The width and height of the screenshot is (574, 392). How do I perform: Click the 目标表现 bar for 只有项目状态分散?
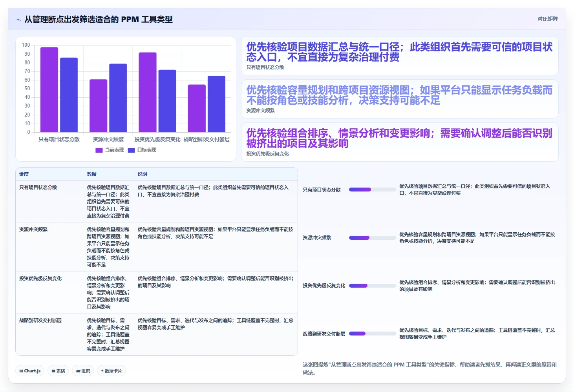pos(69,95)
